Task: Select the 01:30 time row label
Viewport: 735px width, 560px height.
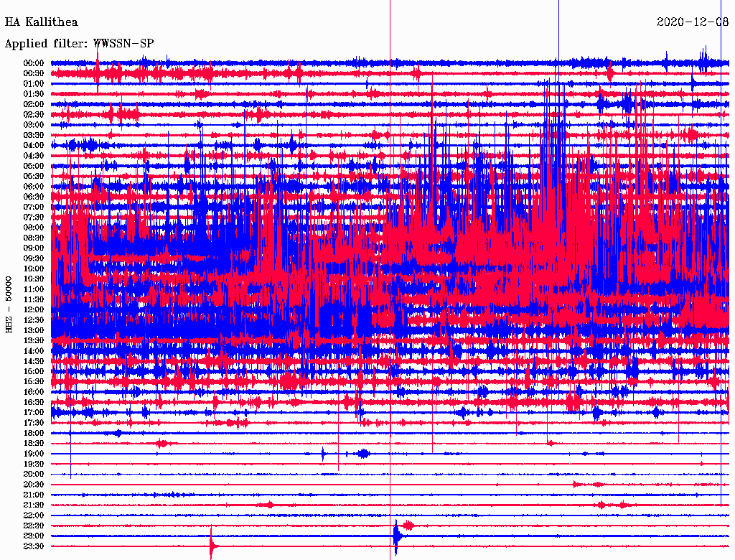Action: tap(34, 94)
